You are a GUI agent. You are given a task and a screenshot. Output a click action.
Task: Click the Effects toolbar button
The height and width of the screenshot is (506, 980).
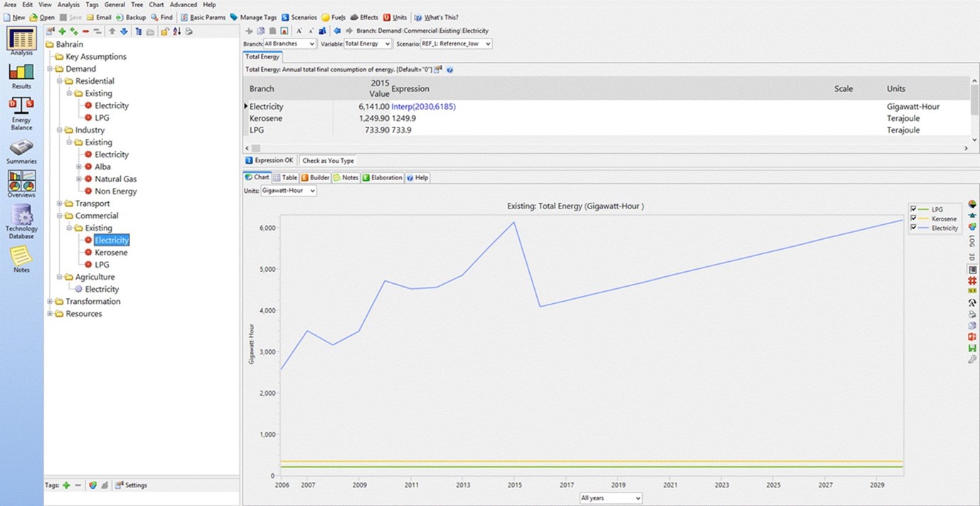tap(364, 17)
